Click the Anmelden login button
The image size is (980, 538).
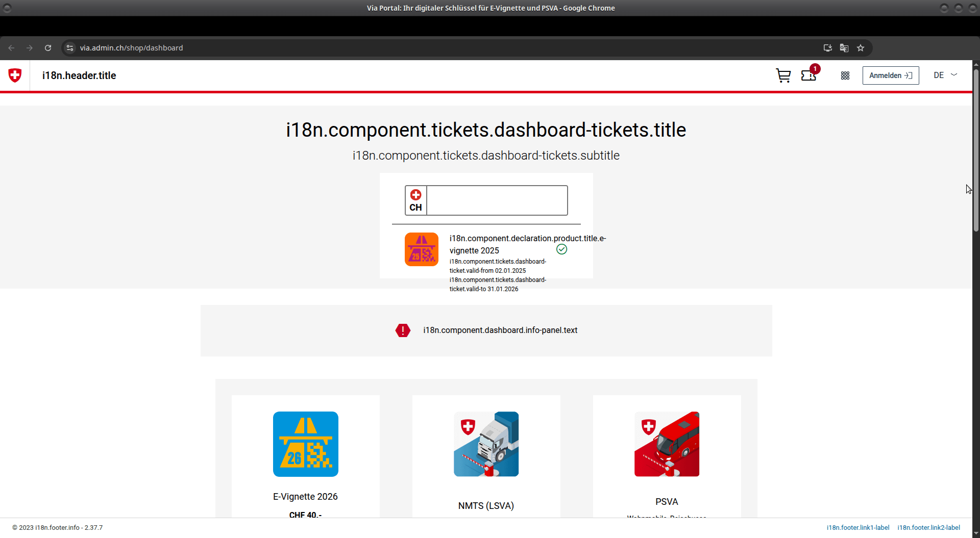(890, 75)
